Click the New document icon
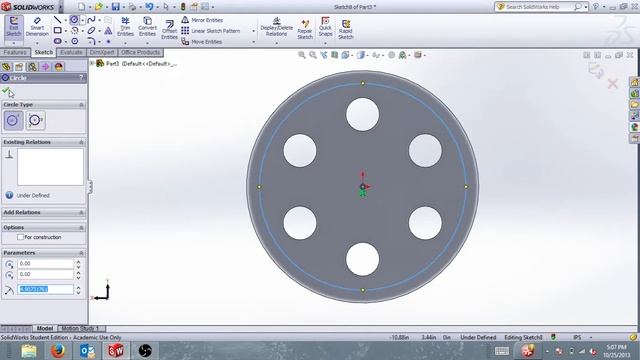The image size is (640, 360). 82,7
